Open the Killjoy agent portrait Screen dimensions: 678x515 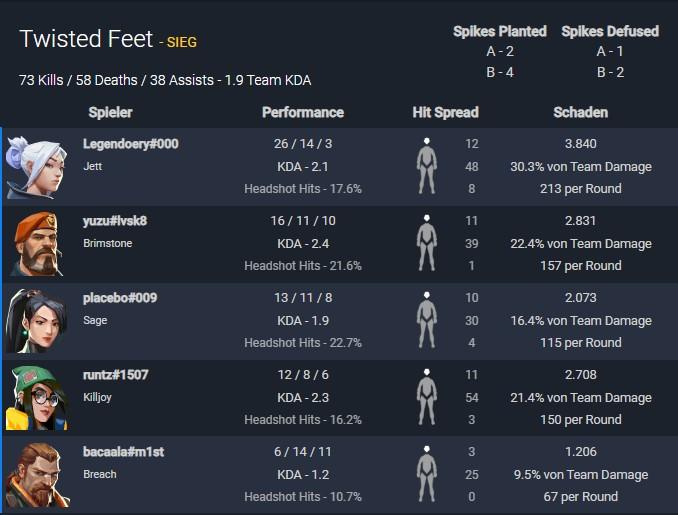tap(37, 398)
